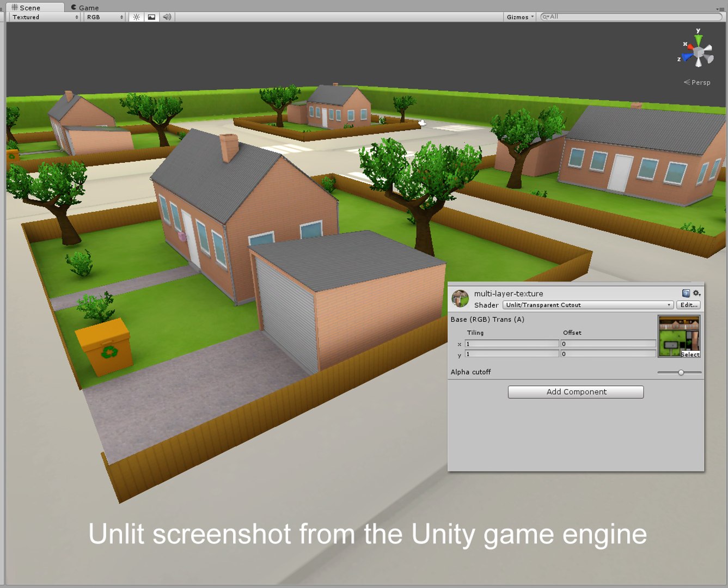Click the Offset x input field
The width and height of the screenshot is (728, 588).
[x=608, y=344]
